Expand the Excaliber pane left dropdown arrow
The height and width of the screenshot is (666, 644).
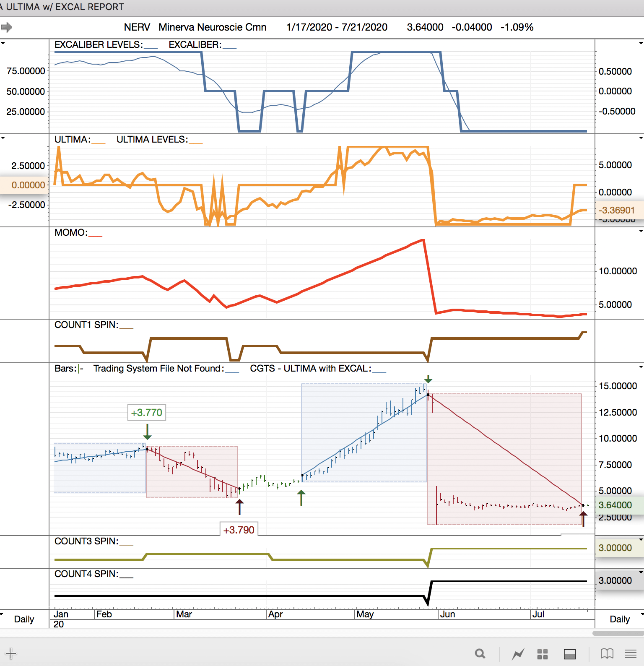[x=3, y=43]
